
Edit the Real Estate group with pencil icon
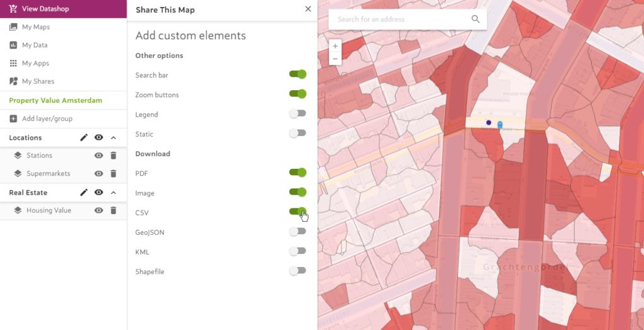point(84,192)
